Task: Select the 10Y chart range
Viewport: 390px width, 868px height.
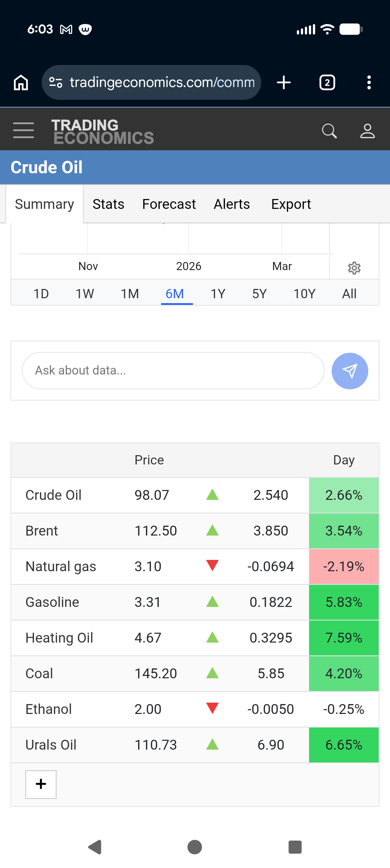Action: click(x=304, y=294)
